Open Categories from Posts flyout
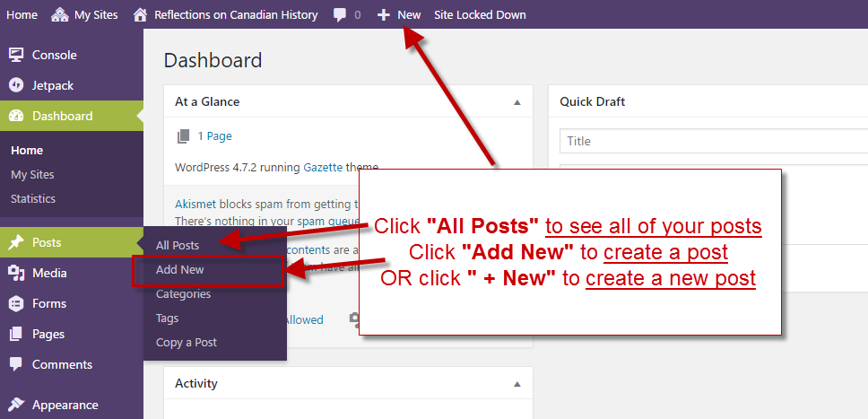Image resolution: width=868 pixels, height=419 pixels. tap(183, 293)
